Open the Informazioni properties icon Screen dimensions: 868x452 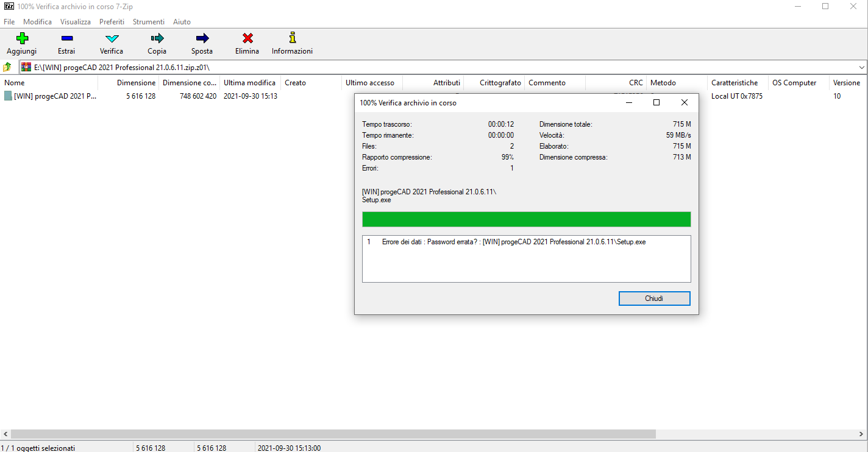click(293, 38)
